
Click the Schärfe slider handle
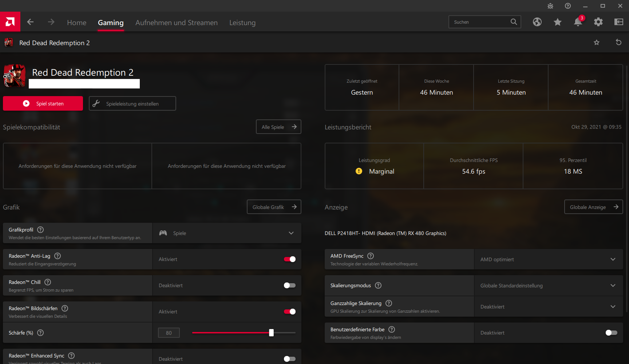coord(271,333)
